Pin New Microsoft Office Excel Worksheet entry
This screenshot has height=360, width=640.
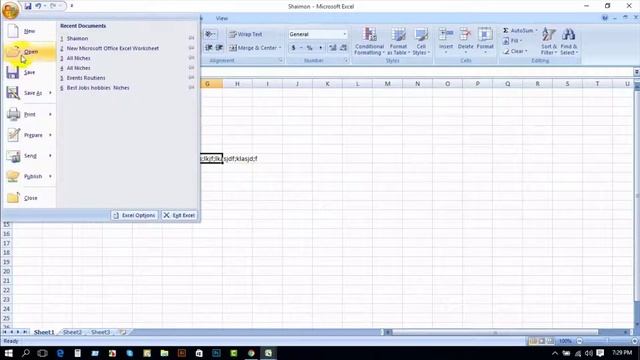[x=191, y=48]
